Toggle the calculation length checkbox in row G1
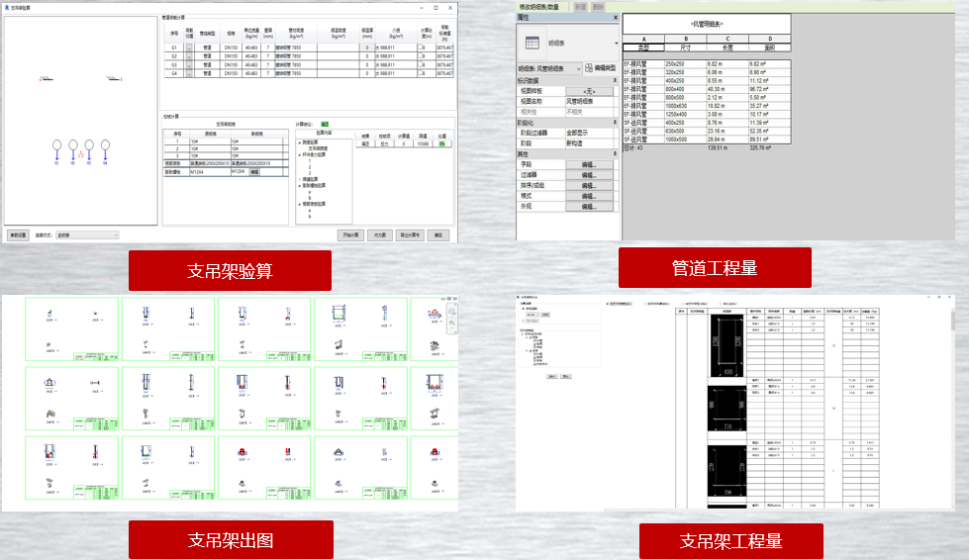The width and height of the screenshot is (969, 560). [422, 47]
